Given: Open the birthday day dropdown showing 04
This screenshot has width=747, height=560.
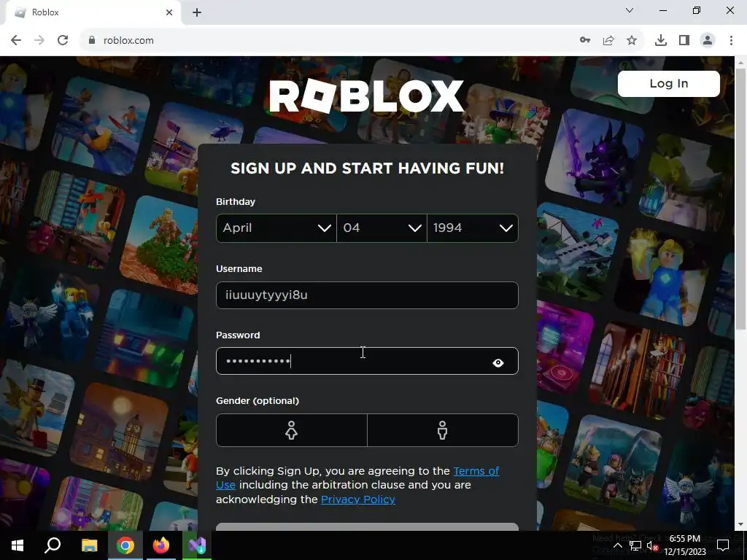Looking at the screenshot, I should (x=382, y=228).
